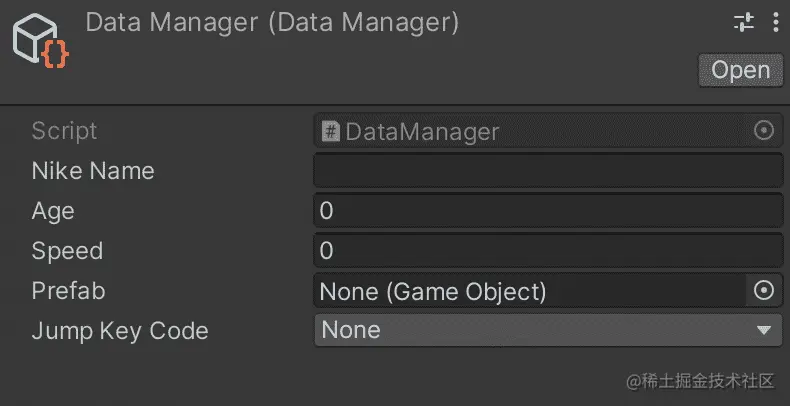The height and width of the screenshot is (406, 790).
Task: Click the Open button
Action: [x=741, y=71]
